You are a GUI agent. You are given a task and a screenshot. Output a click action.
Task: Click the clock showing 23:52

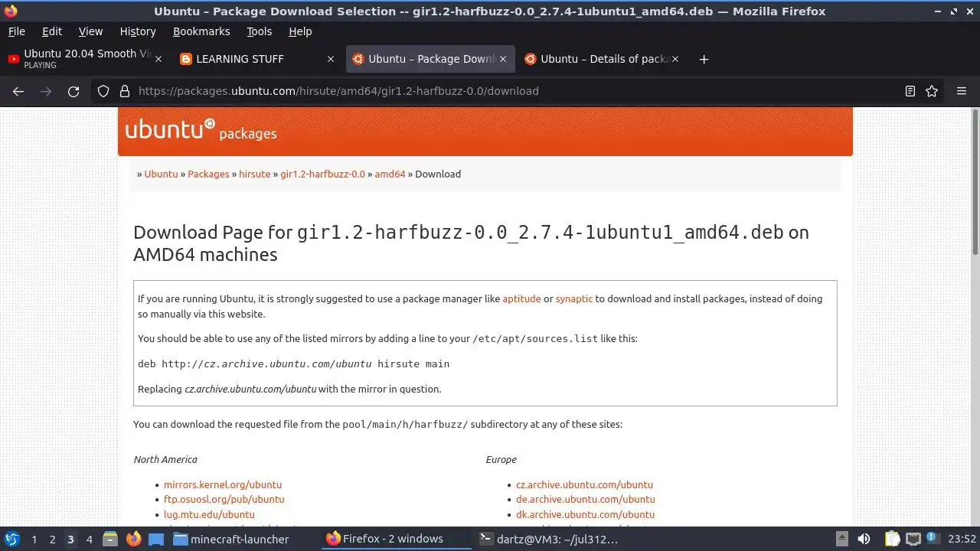click(962, 539)
